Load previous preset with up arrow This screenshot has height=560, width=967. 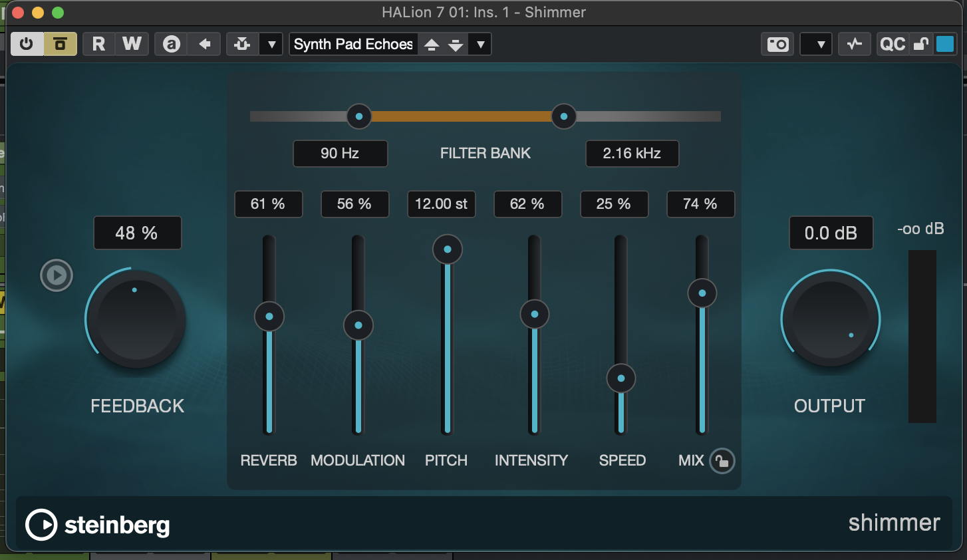coord(432,45)
